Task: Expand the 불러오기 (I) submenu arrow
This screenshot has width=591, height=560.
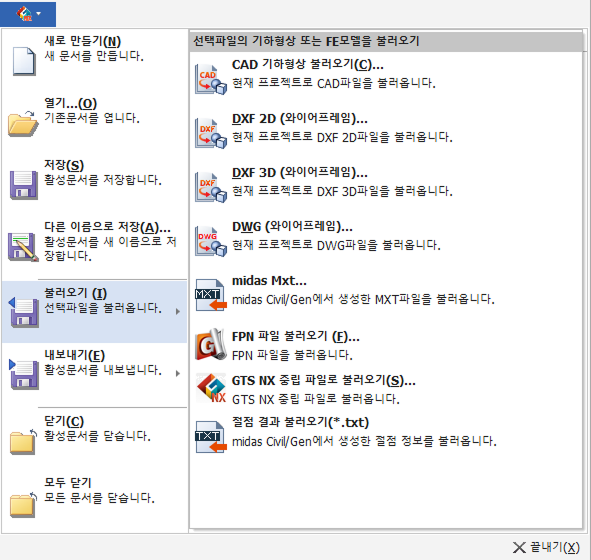Action: [x=178, y=311]
